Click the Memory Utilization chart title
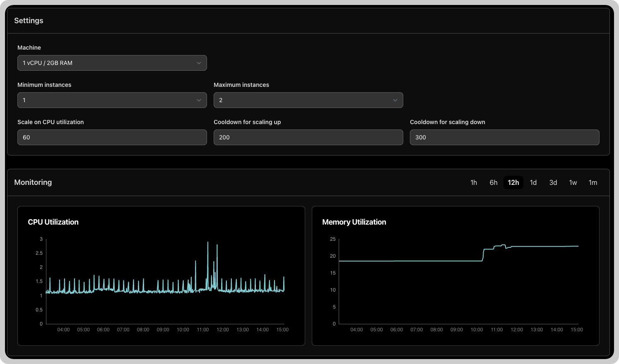The image size is (619, 364). click(x=354, y=222)
